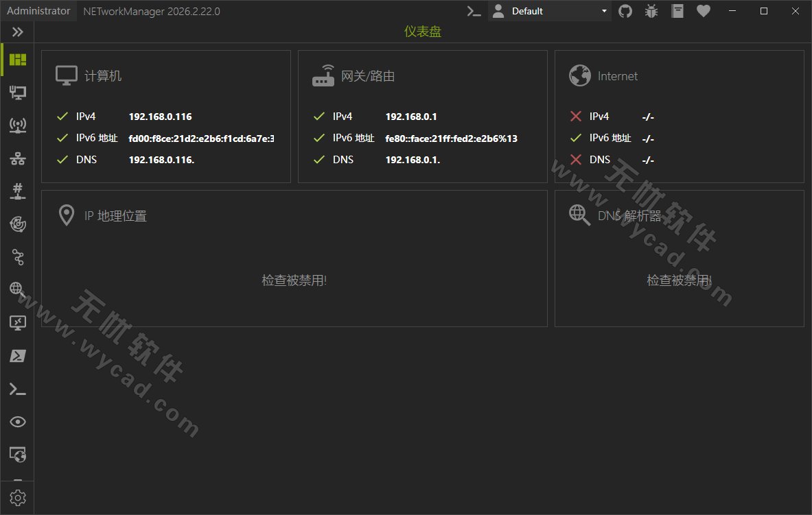Select the Network Interface tool

(x=17, y=93)
